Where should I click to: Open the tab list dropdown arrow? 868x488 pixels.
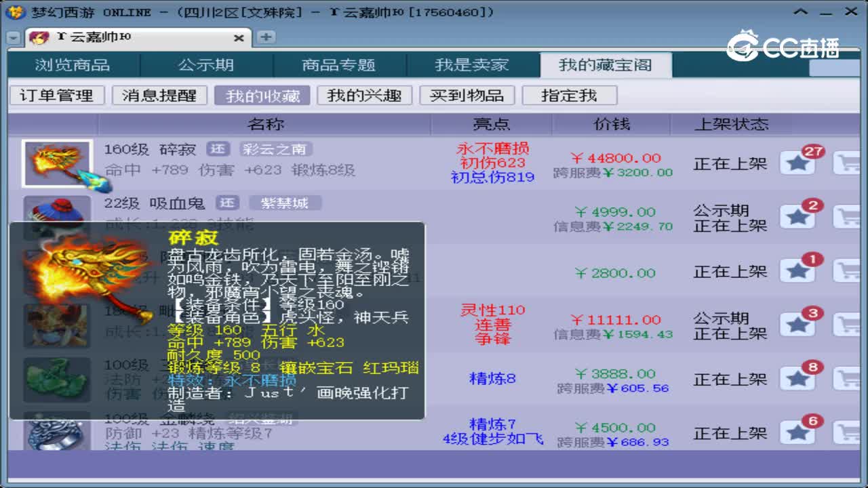pyautogui.click(x=14, y=38)
